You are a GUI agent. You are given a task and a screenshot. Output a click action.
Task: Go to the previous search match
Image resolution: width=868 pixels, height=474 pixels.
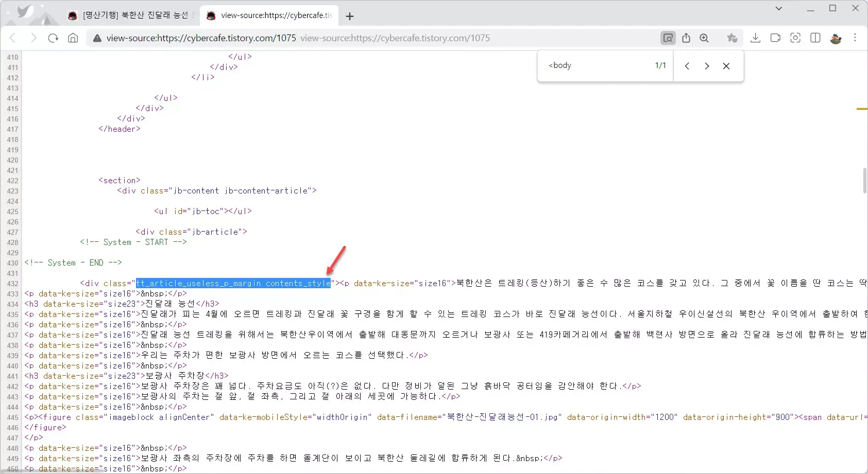(x=687, y=66)
